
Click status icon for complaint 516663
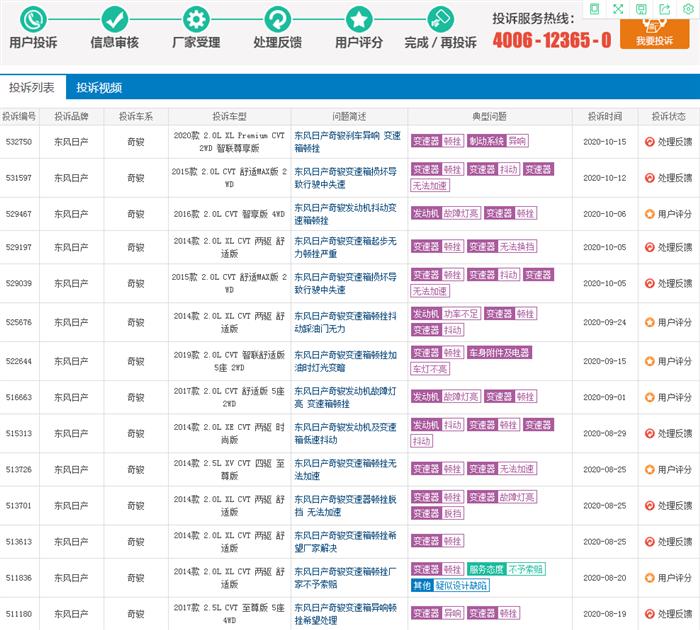650,397
